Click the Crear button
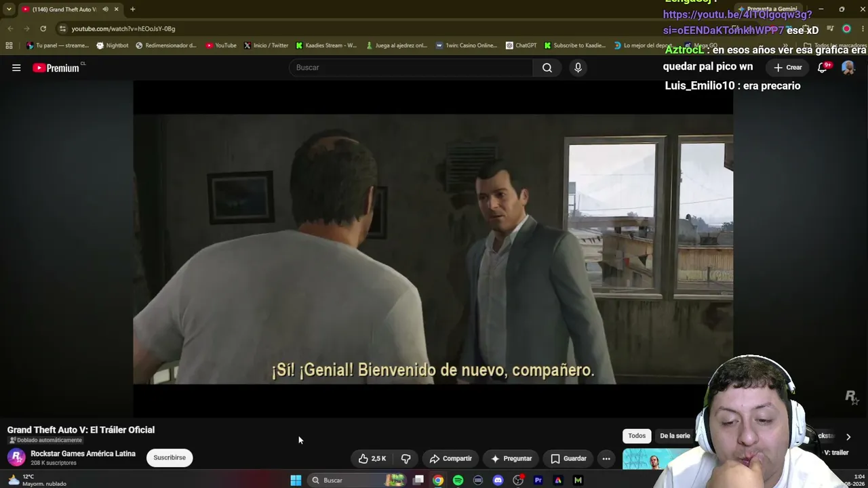 pyautogui.click(x=788, y=67)
